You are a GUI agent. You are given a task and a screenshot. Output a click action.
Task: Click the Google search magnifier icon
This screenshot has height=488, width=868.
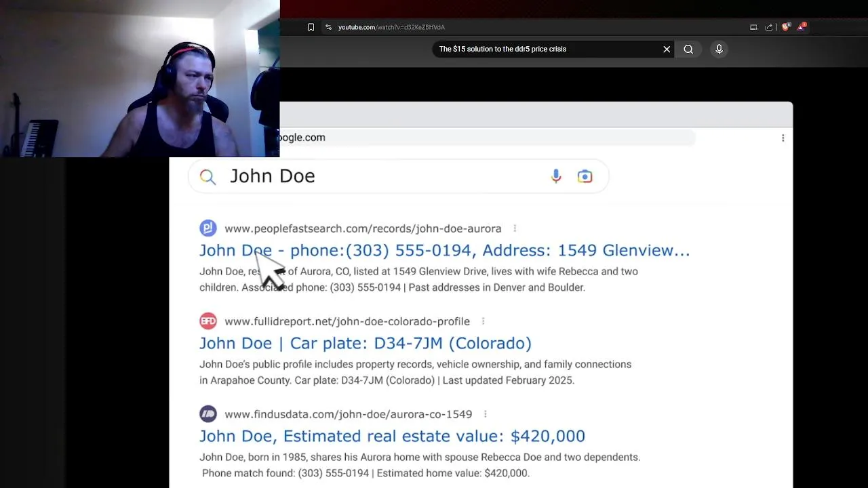point(208,177)
